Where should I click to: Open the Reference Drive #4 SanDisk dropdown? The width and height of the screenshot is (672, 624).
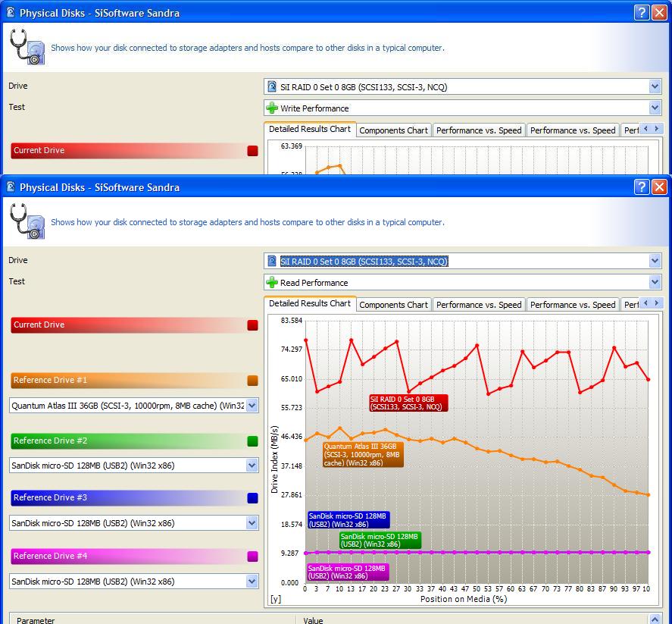252,582
